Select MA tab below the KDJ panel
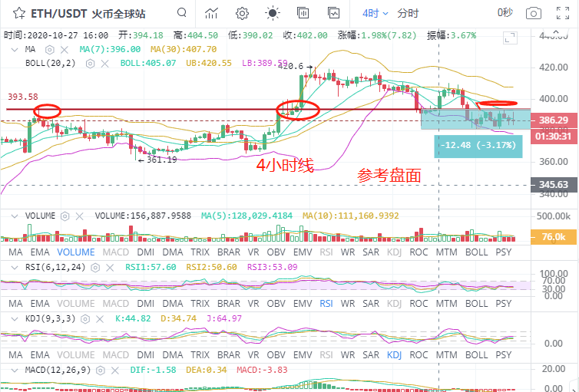This screenshot has height=392, width=579. 15,355
